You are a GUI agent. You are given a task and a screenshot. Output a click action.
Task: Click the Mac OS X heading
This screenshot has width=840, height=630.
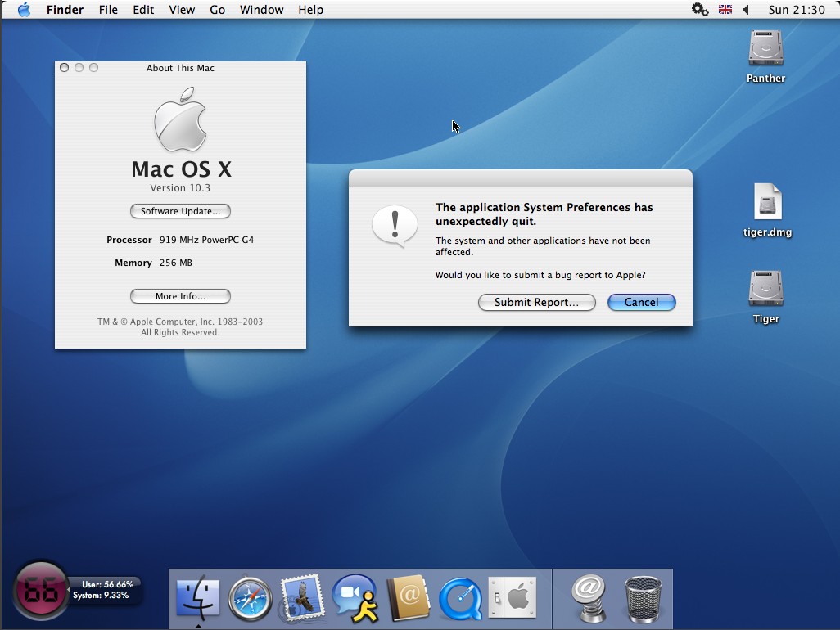tap(182, 169)
